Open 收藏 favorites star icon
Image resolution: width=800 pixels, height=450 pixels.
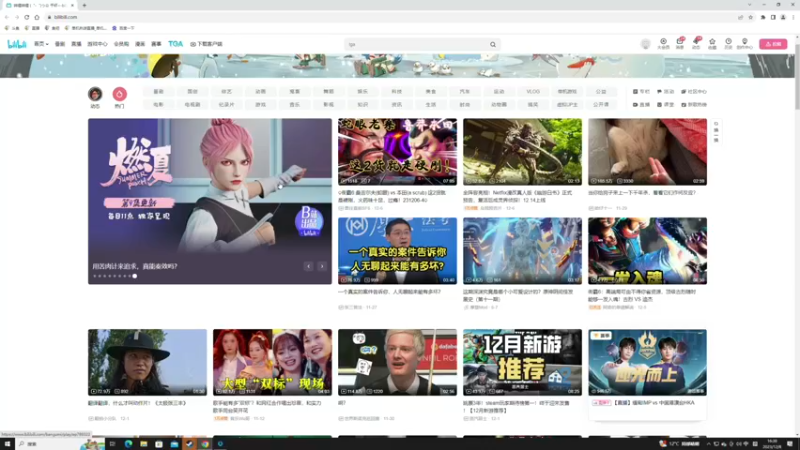(712, 44)
